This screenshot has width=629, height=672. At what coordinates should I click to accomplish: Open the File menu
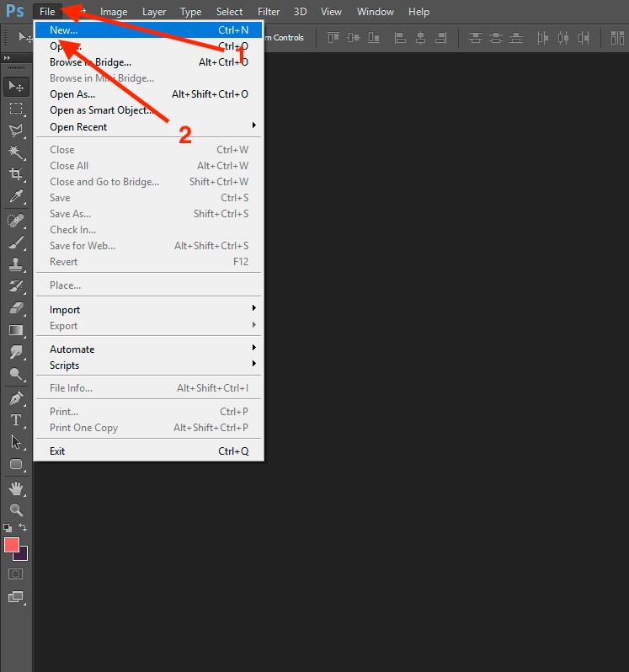[47, 12]
